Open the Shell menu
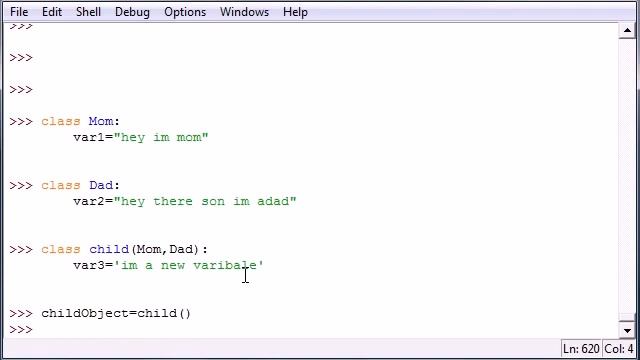 tap(88, 12)
